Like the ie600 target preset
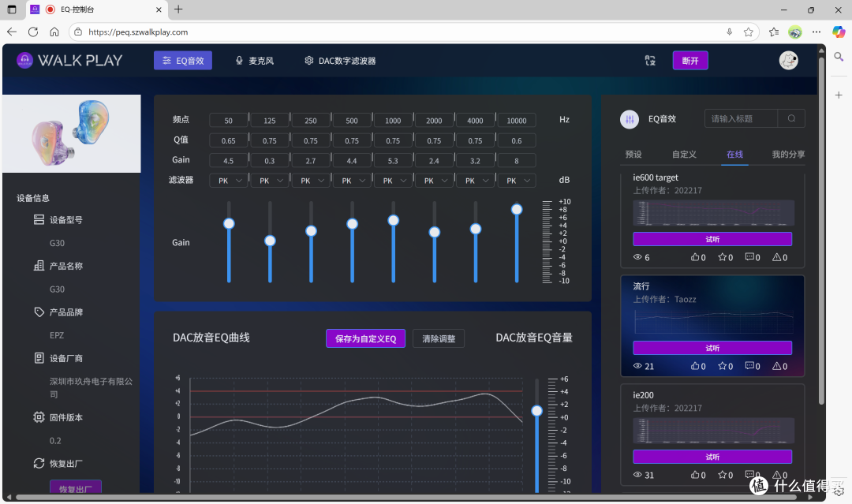The height and width of the screenshot is (504, 852). tap(694, 257)
